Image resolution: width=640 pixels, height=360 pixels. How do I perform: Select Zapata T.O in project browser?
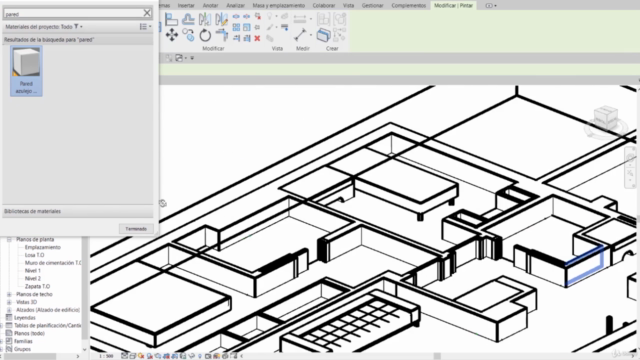coord(37,287)
